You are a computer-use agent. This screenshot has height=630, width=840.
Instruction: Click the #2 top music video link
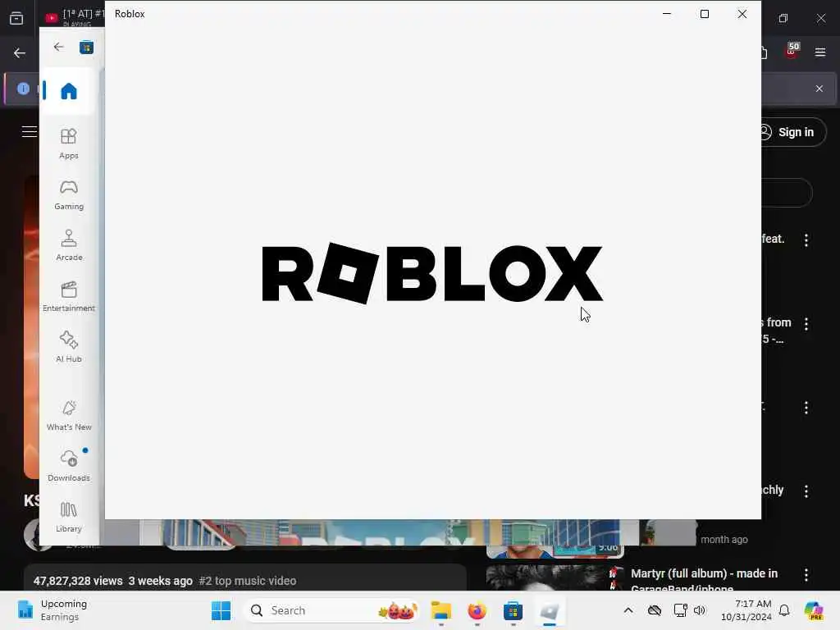tap(248, 581)
